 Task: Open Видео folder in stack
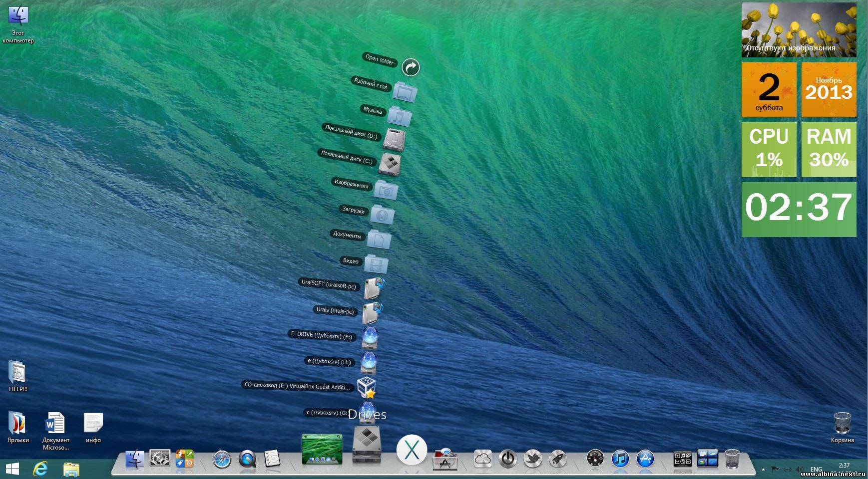(376, 264)
